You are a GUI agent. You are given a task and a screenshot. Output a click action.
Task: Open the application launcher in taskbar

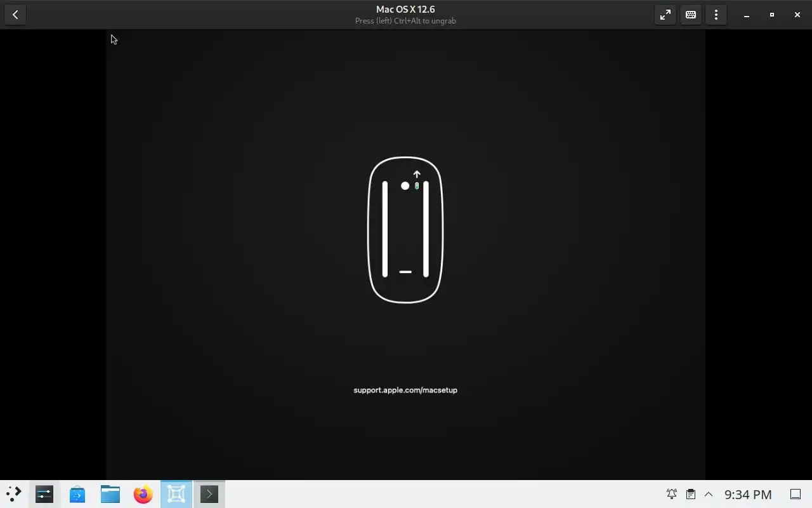(x=13, y=494)
